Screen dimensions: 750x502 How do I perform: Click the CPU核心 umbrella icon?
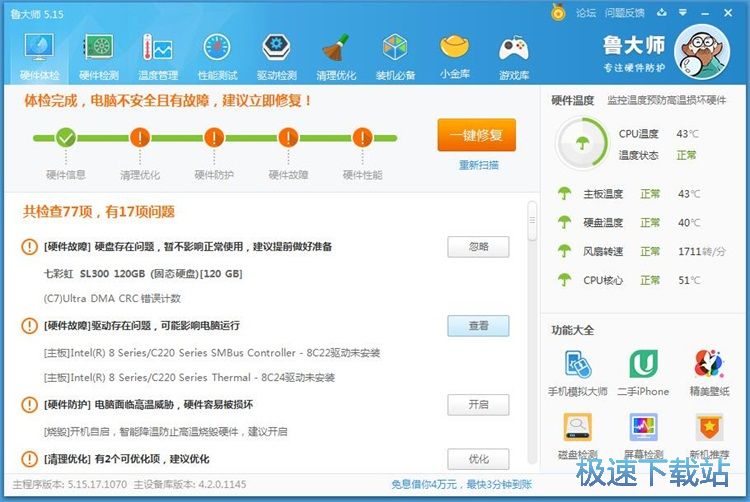pyautogui.click(x=564, y=280)
